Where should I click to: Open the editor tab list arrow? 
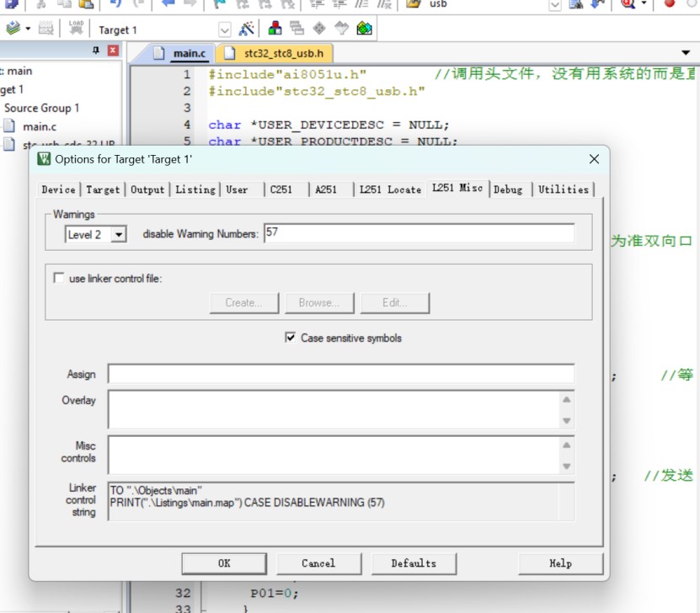click(686, 53)
